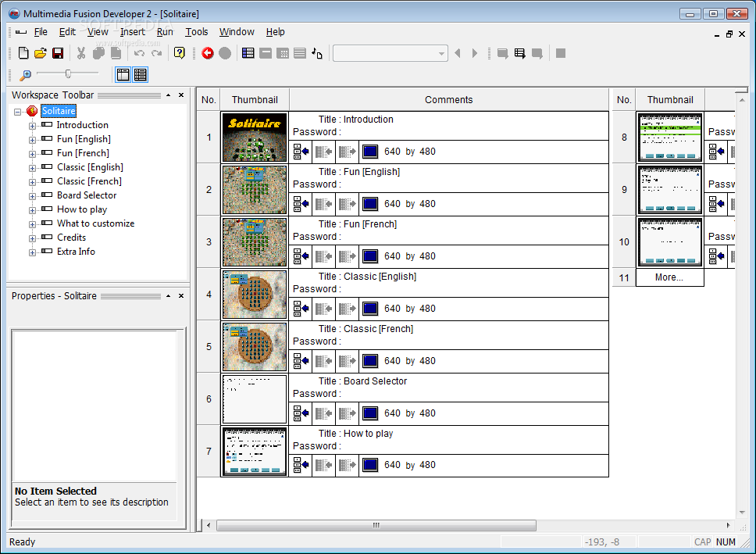756x554 pixels.
Task: Expand the Classic [French] tree node
Action: (x=32, y=182)
